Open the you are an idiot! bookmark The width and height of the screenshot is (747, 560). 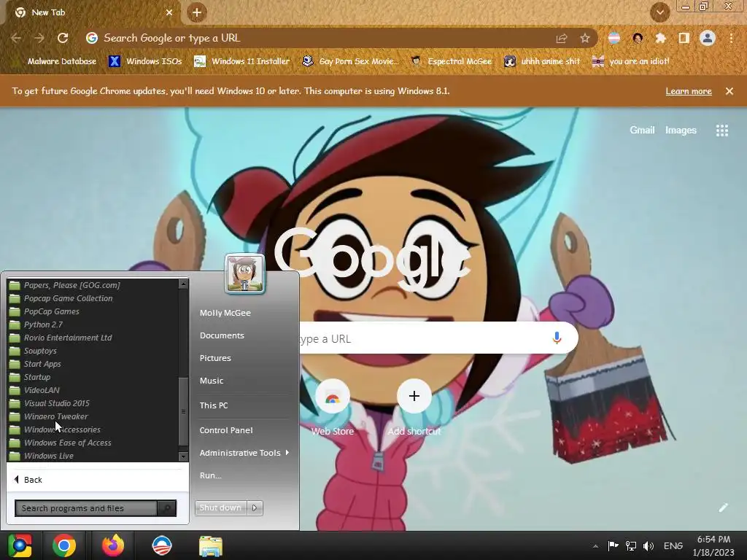(x=630, y=61)
